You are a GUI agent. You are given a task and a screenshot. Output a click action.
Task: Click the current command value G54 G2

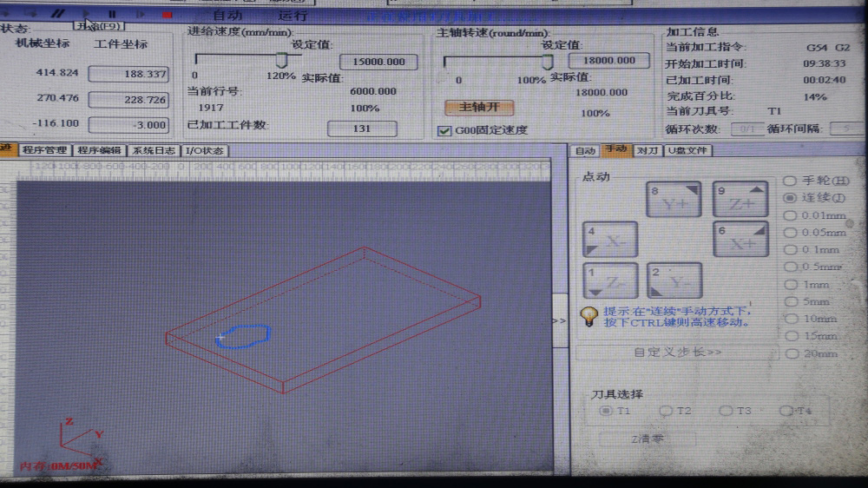tap(828, 48)
